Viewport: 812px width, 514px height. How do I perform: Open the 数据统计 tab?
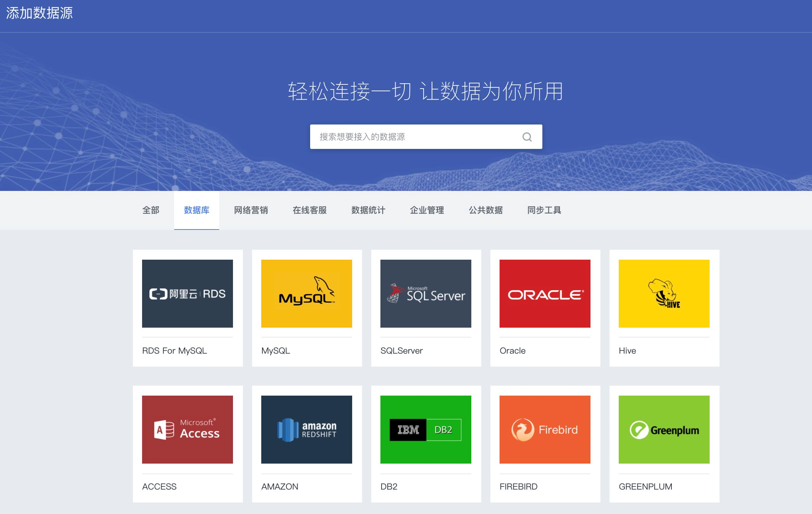(x=368, y=210)
